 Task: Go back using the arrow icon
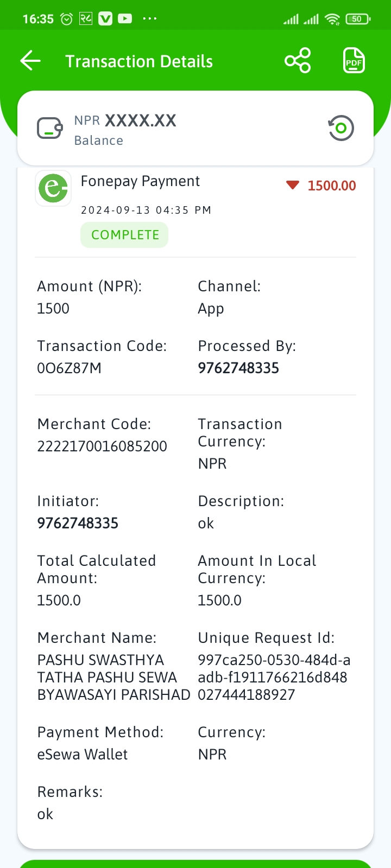click(30, 61)
